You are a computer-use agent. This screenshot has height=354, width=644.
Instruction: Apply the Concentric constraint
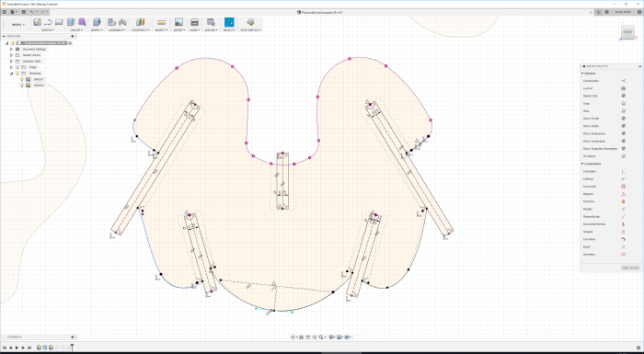click(x=623, y=187)
